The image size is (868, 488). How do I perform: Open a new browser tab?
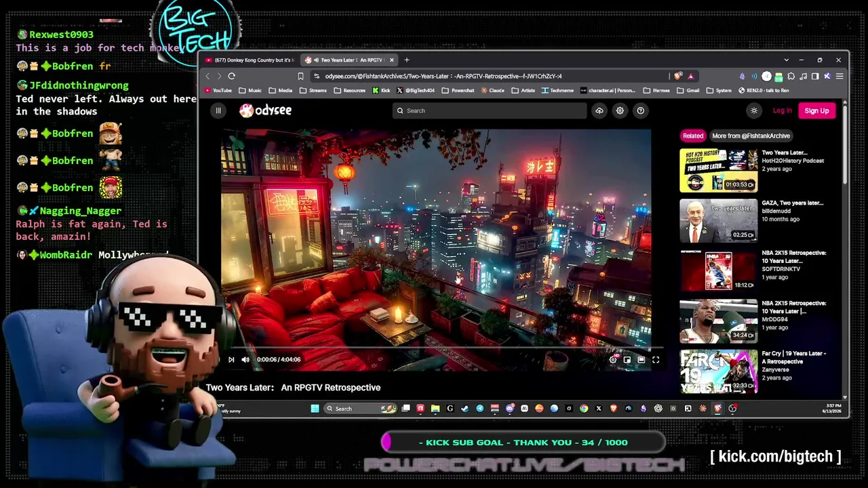point(407,60)
